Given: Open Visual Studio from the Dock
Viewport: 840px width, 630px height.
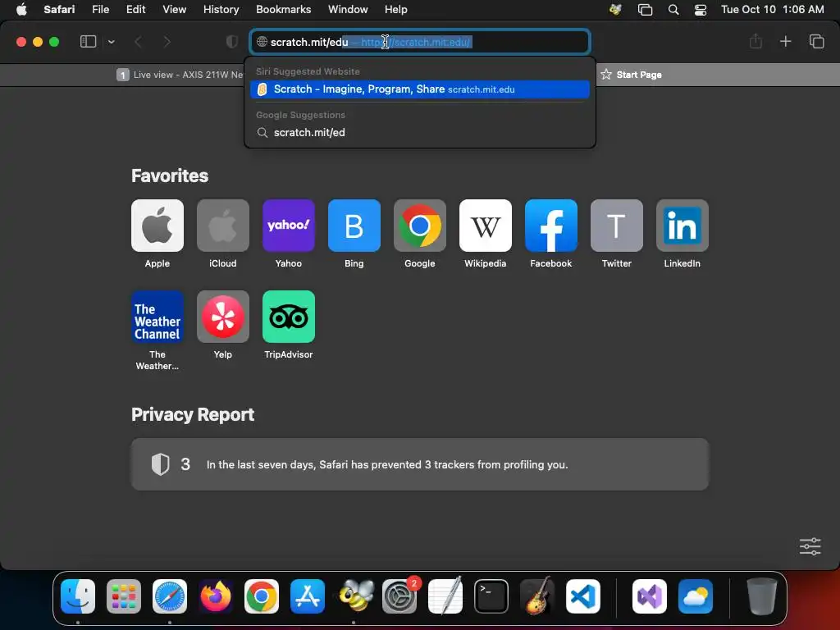Looking at the screenshot, I should pos(650,596).
